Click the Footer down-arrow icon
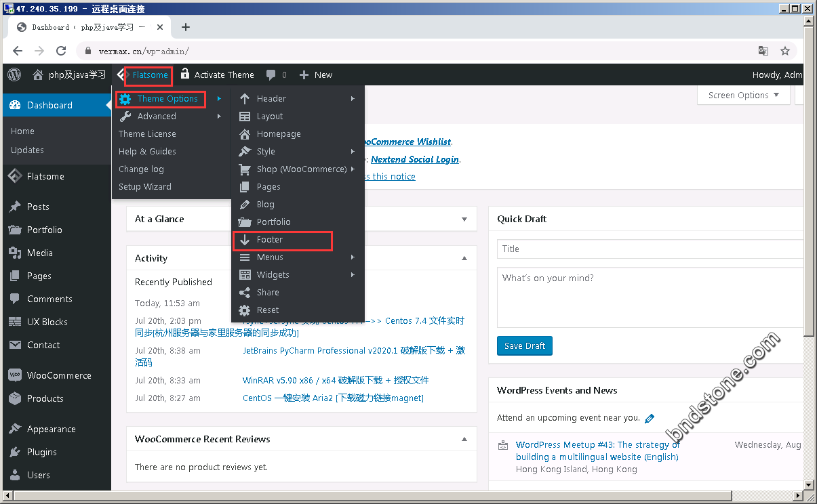Screen dimensions: 817x504 245,240
